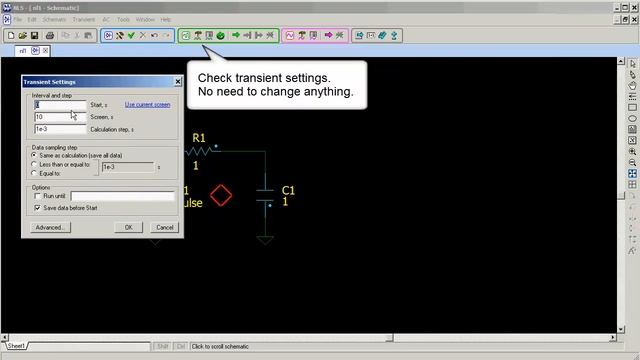
Task: Click the New file icon
Action: tap(11, 36)
